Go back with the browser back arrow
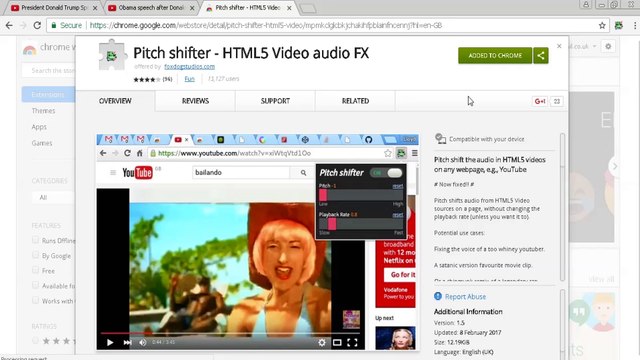 coord(9,25)
